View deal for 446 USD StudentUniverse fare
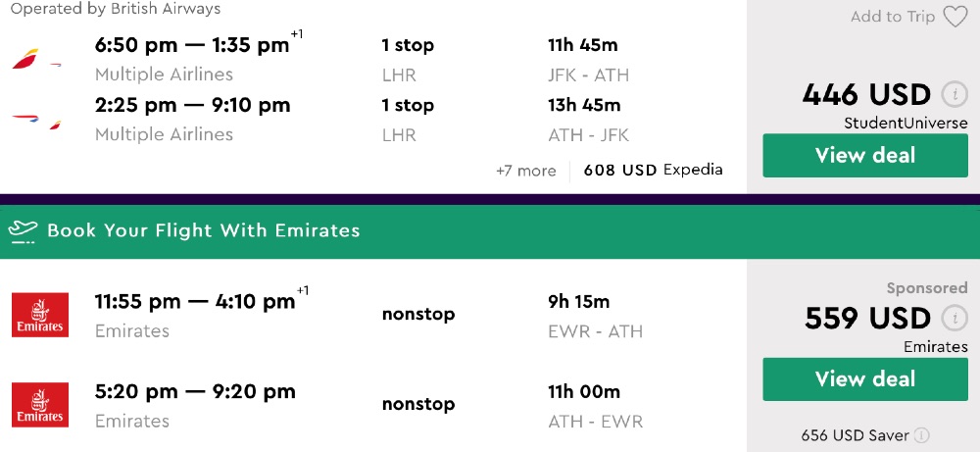Screen dimensions: 980x452 coord(864,155)
